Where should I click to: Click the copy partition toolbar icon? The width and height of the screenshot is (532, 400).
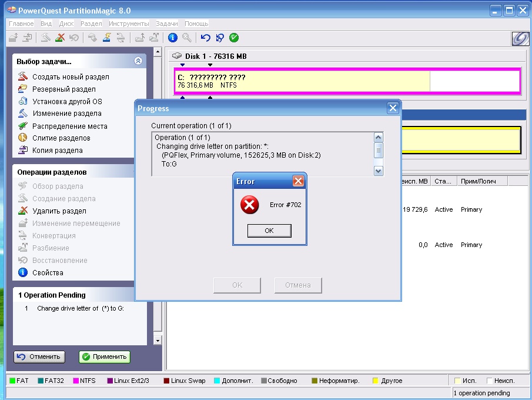coord(27,37)
